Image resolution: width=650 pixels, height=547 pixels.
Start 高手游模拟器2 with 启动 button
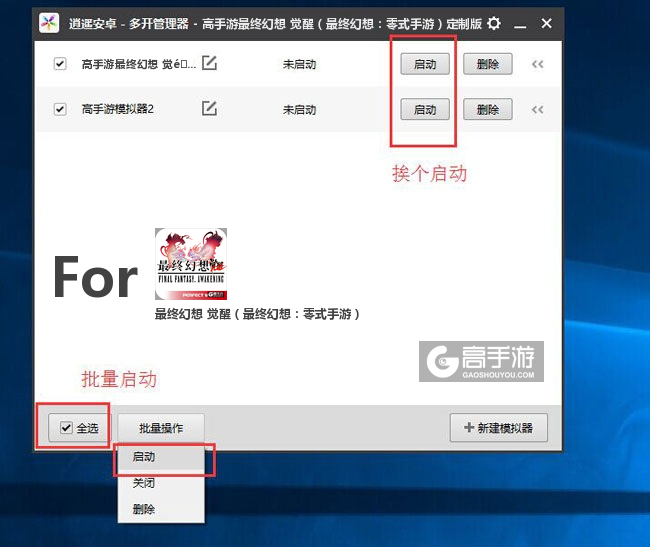pos(425,110)
